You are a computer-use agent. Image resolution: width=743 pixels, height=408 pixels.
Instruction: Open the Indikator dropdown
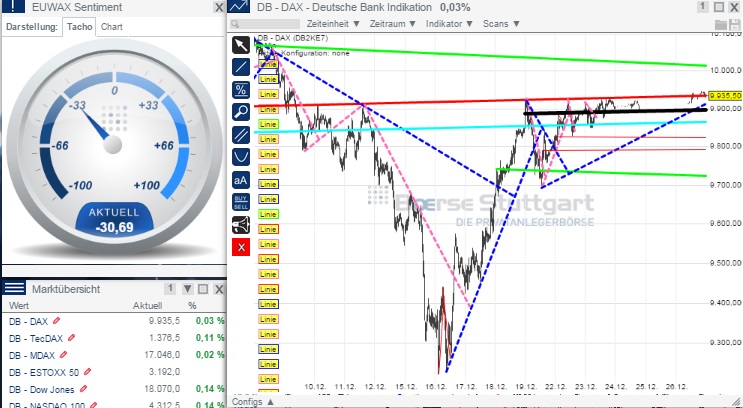[449, 24]
